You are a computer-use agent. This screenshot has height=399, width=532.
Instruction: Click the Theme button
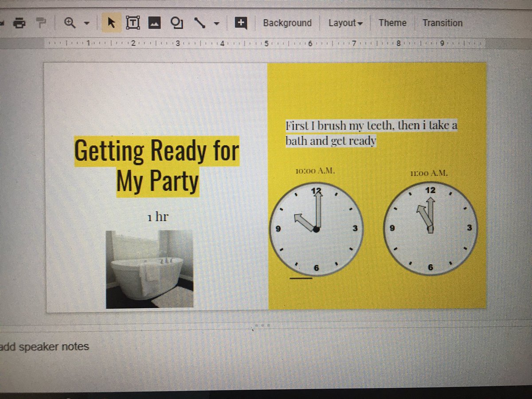click(392, 23)
